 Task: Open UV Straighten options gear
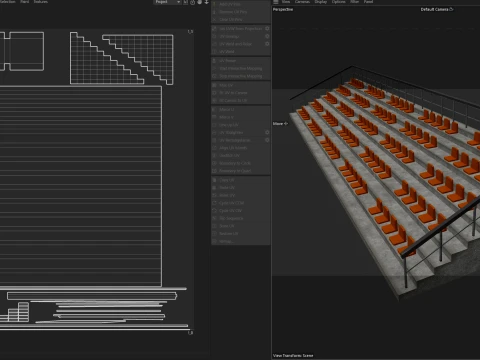[267, 133]
